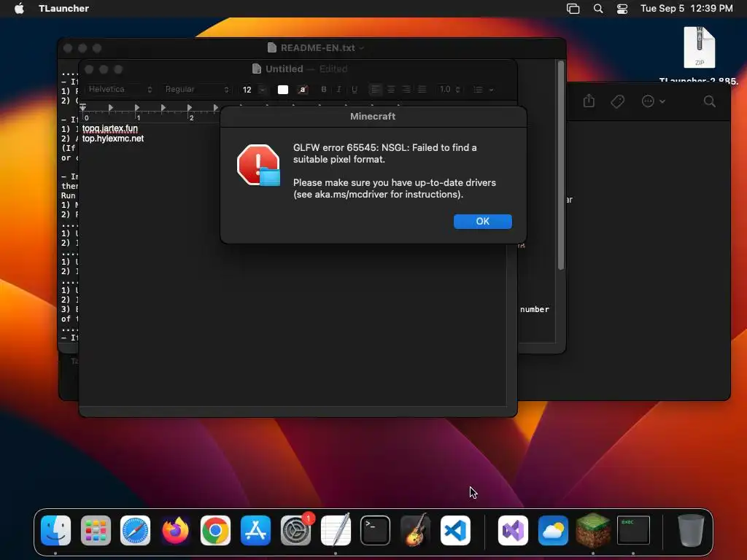Open the More actions dropdown in Finder toolbar

point(653,101)
